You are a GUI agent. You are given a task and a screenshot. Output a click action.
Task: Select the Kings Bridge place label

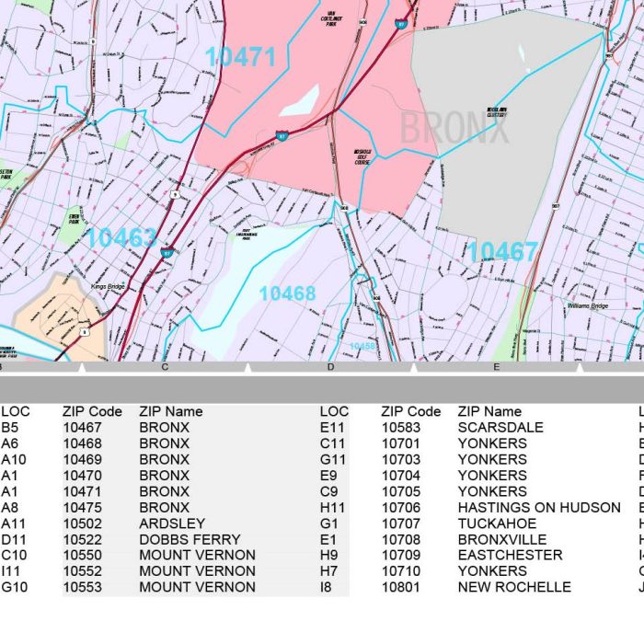pyautogui.click(x=108, y=286)
